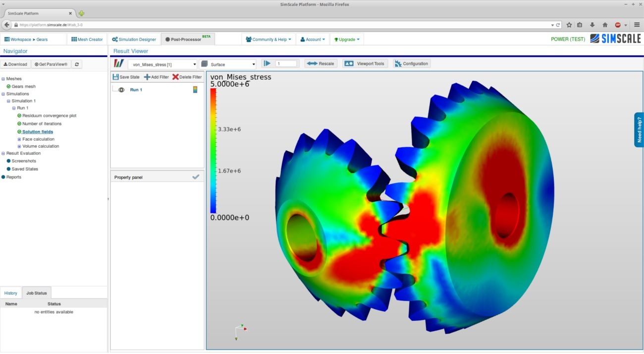The width and height of the screenshot is (644, 354).
Task: Click the Rescale button
Action: (x=321, y=63)
